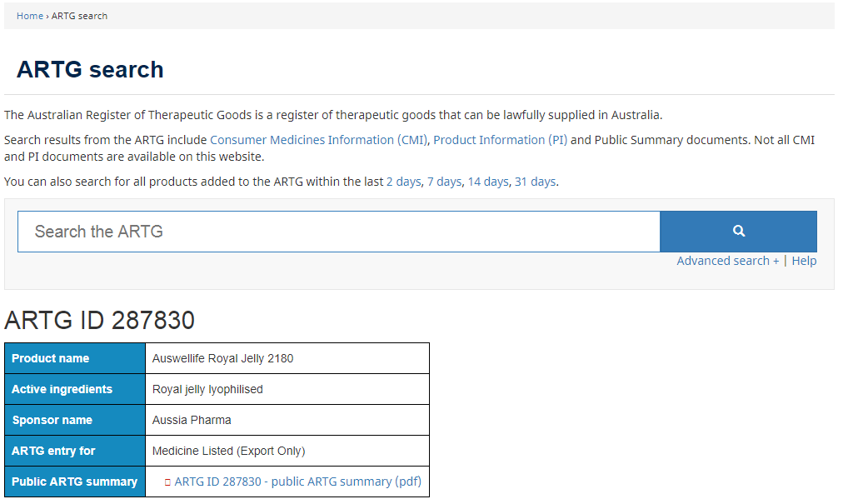
Task: Click the ARTG search breadcrumb text
Action: tap(79, 16)
